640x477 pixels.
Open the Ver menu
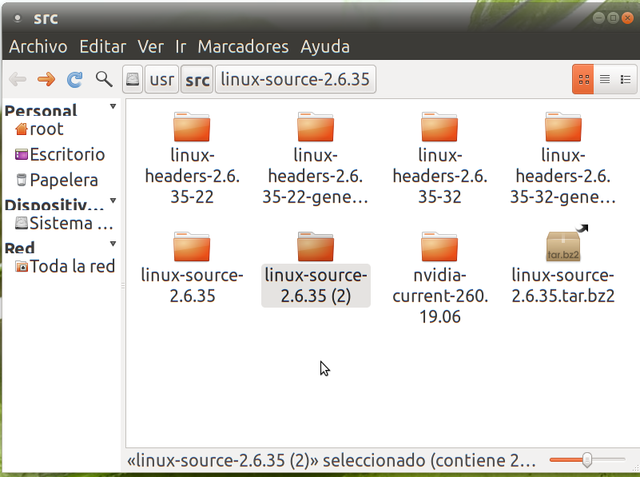click(151, 47)
